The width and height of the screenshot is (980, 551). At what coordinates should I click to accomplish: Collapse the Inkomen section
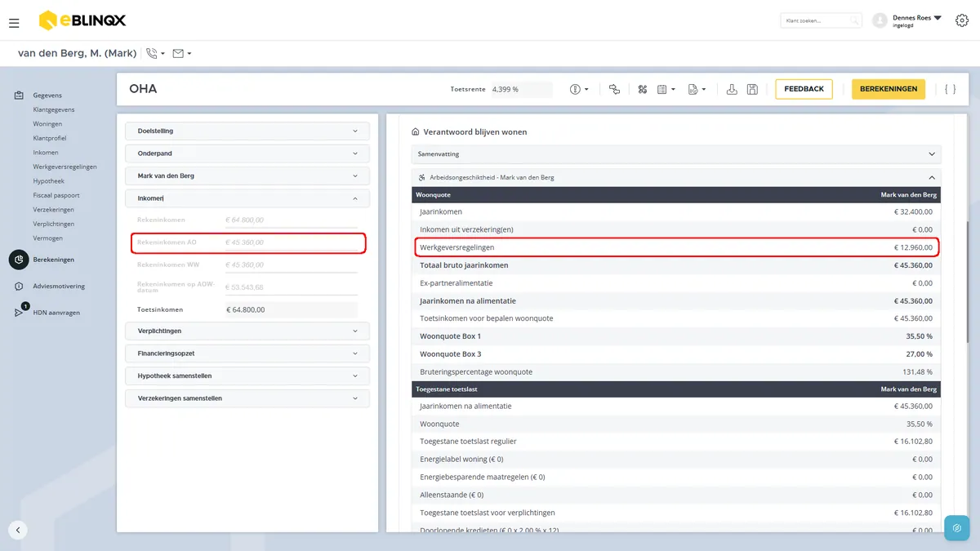(247, 198)
